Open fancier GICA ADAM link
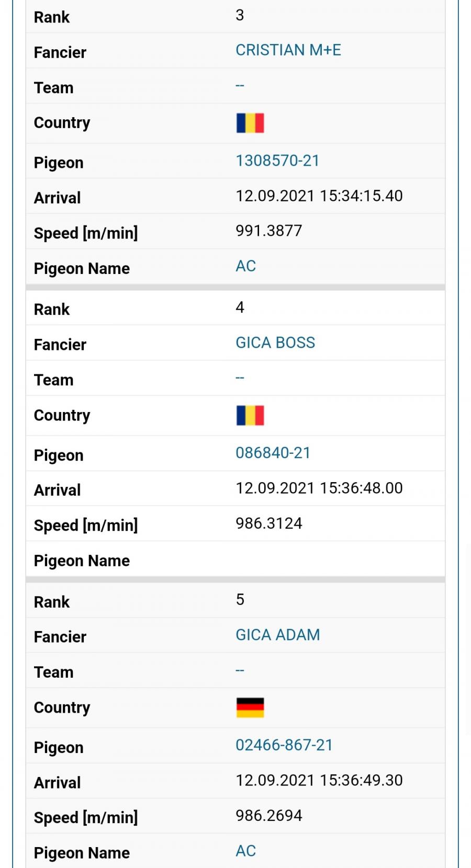Image resolution: width=471 pixels, height=868 pixels. [278, 635]
